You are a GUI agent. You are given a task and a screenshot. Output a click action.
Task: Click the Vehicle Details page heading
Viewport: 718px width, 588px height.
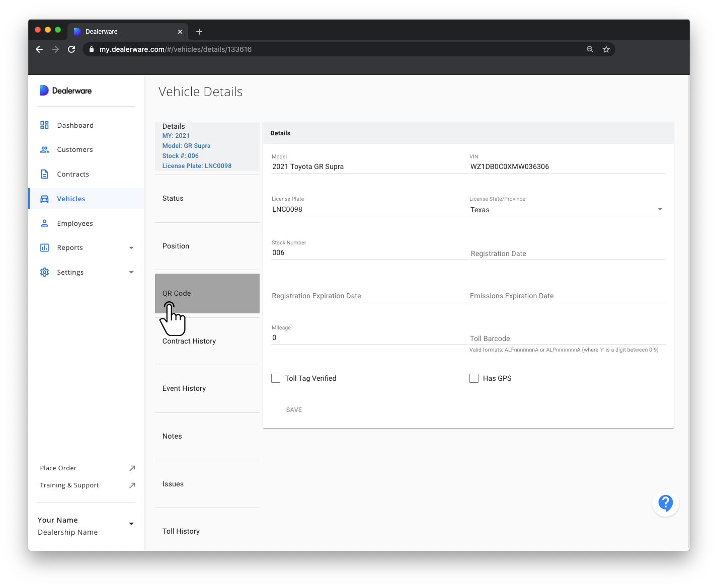201,92
